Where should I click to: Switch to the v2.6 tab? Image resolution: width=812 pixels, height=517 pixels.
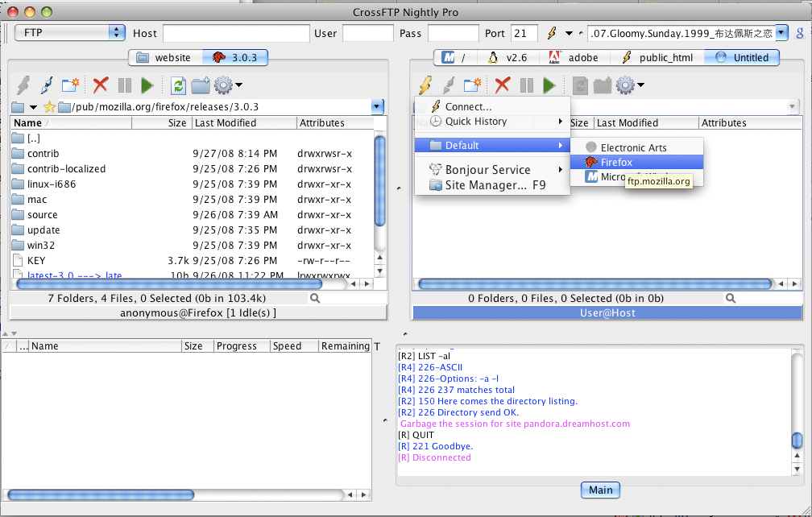[x=508, y=57]
